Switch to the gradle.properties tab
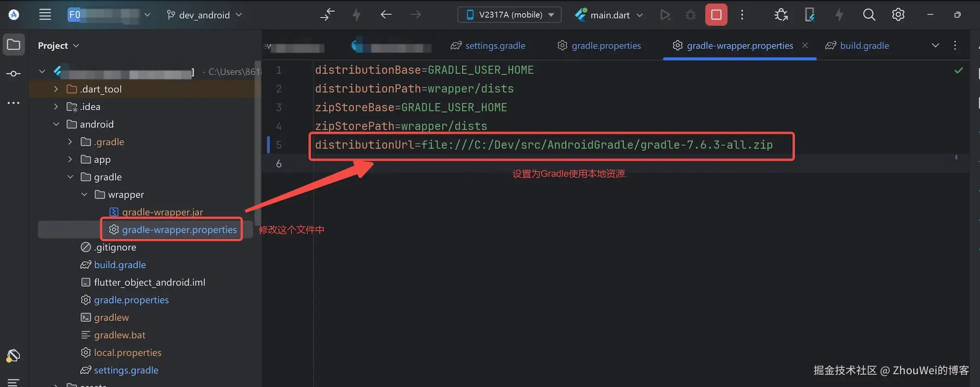The height and width of the screenshot is (387, 980). click(599, 46)
